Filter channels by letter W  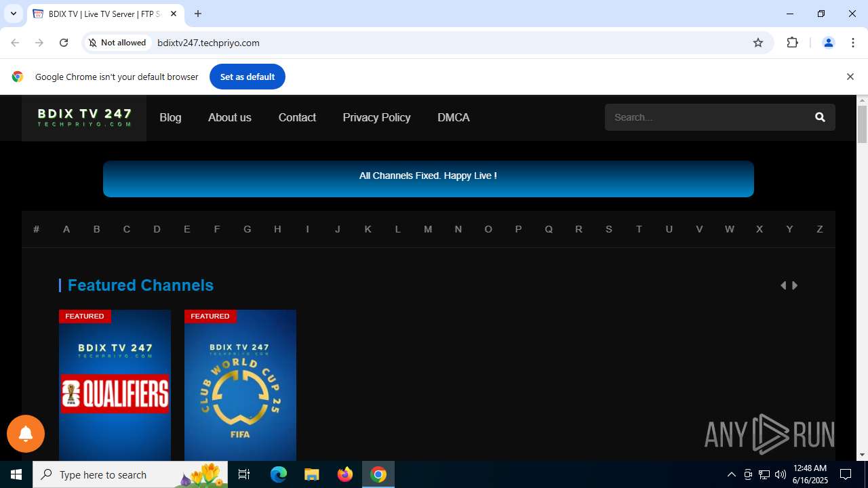click(x=730, y=229)
